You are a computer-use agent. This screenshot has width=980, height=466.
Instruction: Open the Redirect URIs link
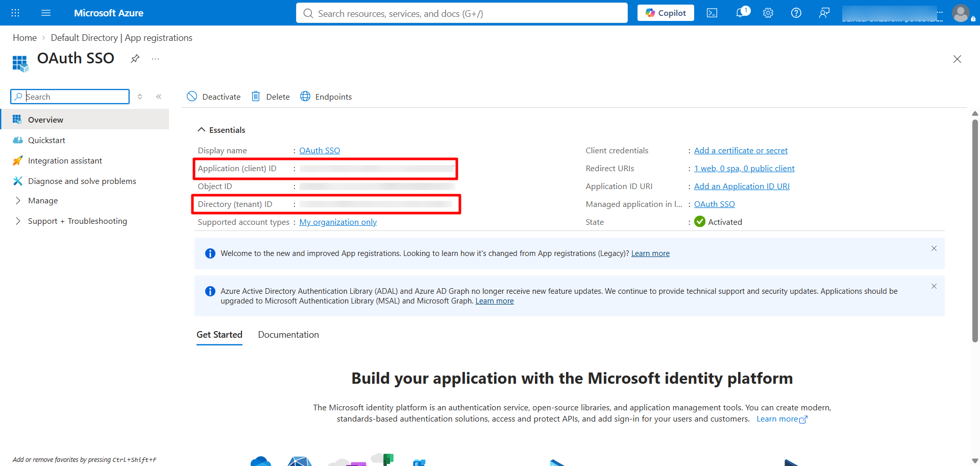[x=744, y=168]
